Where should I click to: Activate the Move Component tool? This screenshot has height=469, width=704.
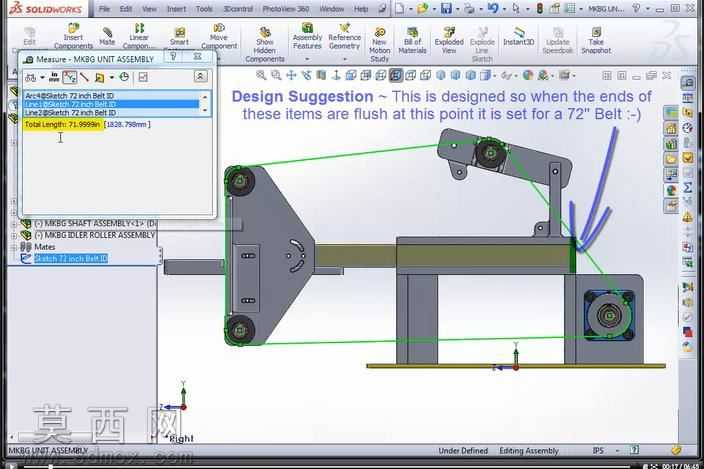point(219,36)
